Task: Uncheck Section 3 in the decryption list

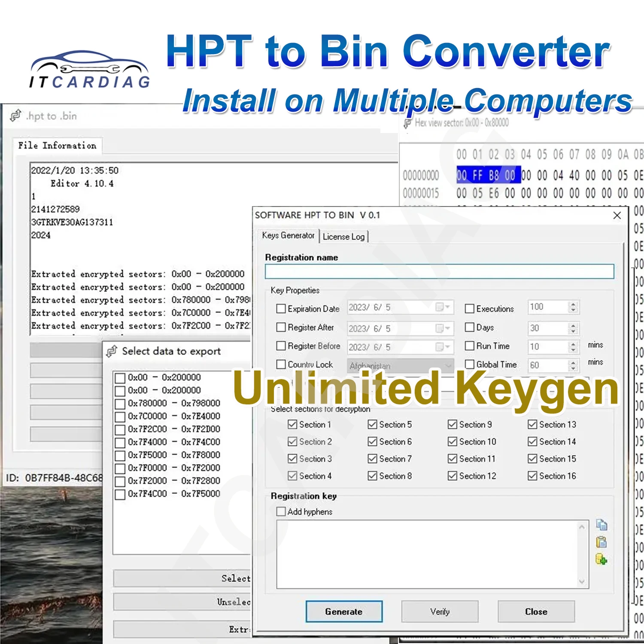Action: click(x=292, y=459)
